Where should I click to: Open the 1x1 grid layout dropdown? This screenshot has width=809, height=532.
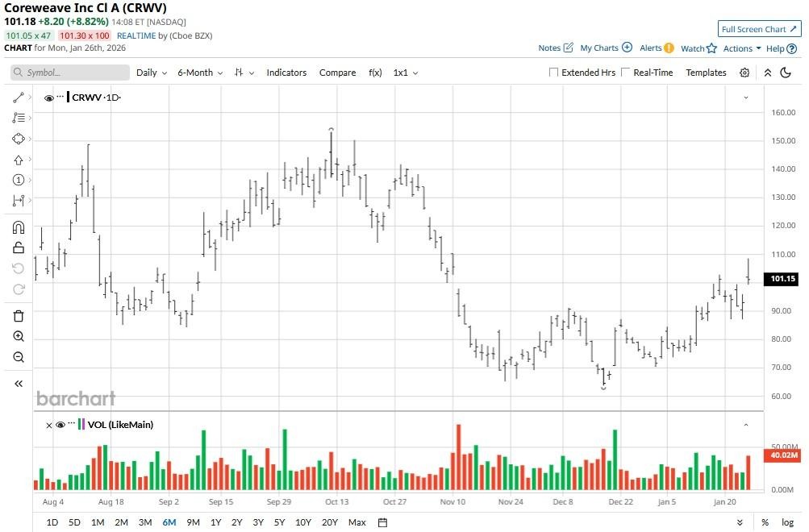[405, 73]
